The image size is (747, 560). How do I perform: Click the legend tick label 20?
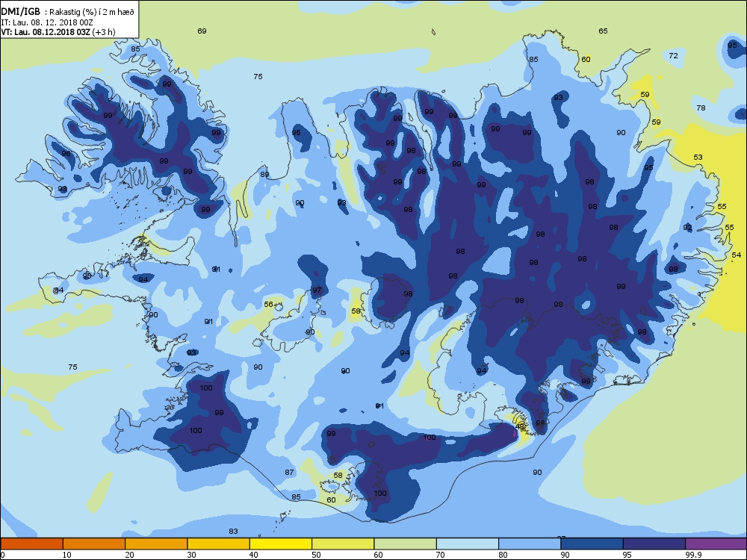(129, 555)
